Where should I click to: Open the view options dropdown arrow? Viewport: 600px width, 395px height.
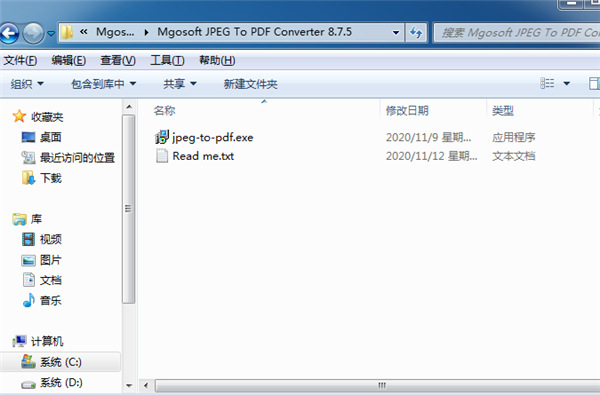567,83
